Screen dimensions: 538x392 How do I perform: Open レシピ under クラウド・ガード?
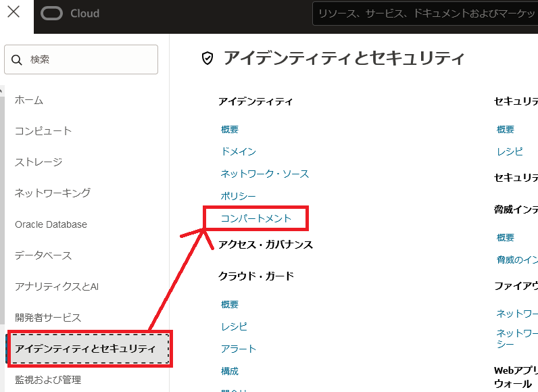coord(234,326)
